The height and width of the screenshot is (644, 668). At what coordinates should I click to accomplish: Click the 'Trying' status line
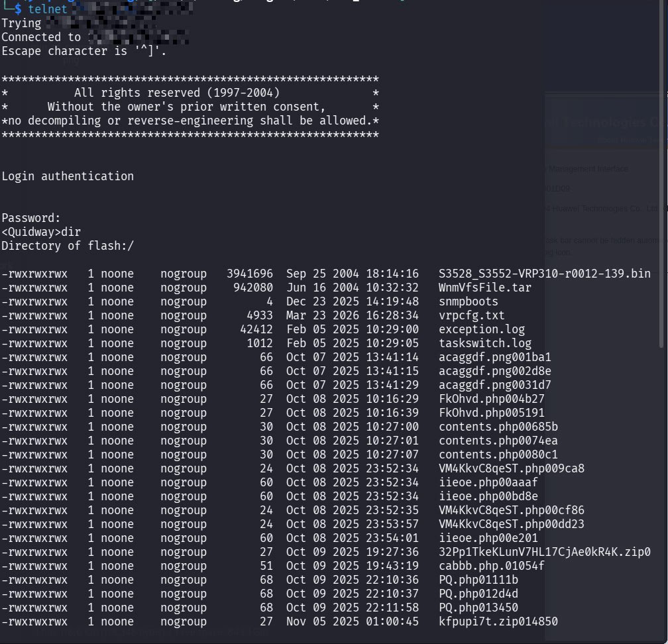click(x=79, y=23)
